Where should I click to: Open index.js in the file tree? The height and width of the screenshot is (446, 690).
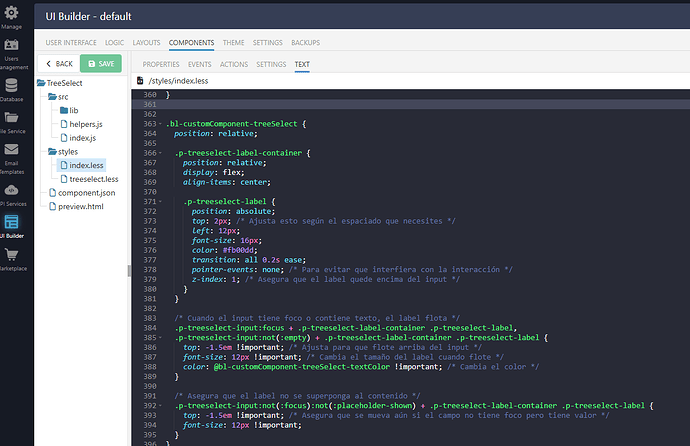(x=82, y=138)
